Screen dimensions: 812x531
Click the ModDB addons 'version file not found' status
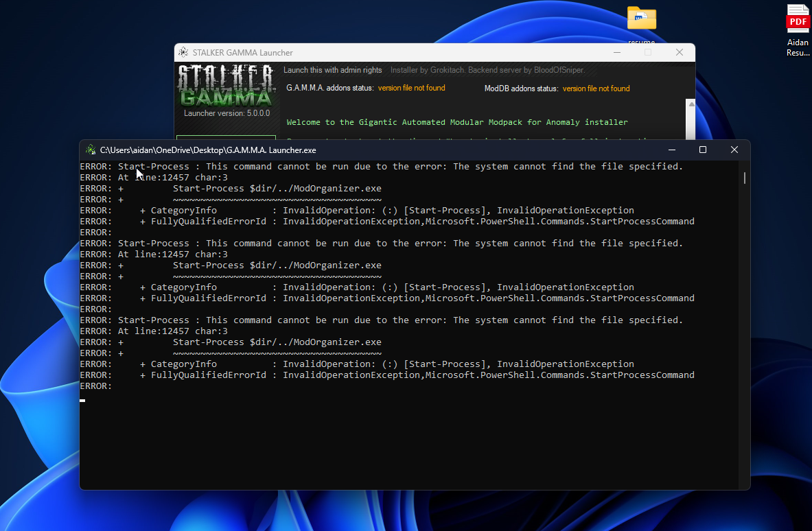[596, 88]
